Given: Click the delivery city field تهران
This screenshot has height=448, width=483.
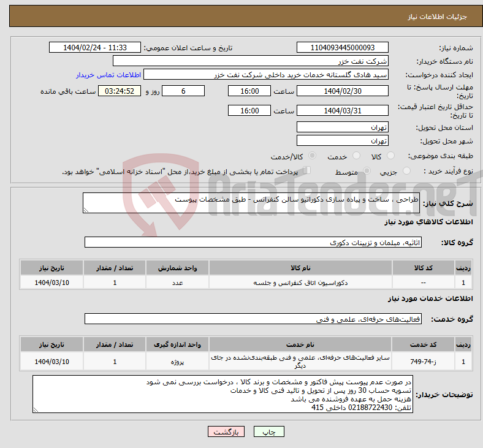Looking at the screenshot, I should 343,141.
